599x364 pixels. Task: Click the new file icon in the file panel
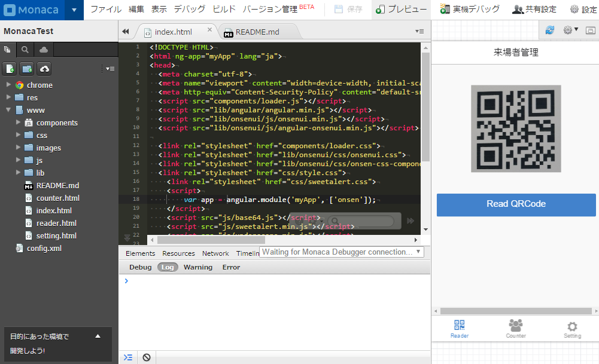click(10, 69)
